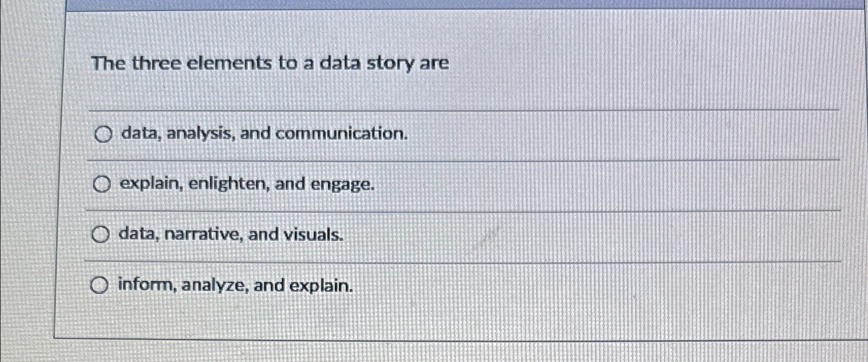Click the answer text "inform, analyze, and explain"
The image size is (868, 362).
pyautogui.click(x=235, y=285)
